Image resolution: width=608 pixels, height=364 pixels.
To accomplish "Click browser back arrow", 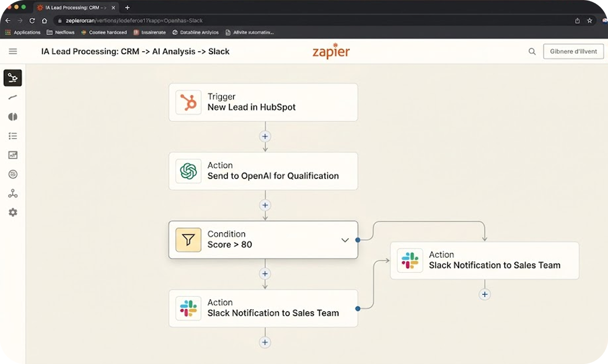I will pyautogui.click(x=8, y=21).
